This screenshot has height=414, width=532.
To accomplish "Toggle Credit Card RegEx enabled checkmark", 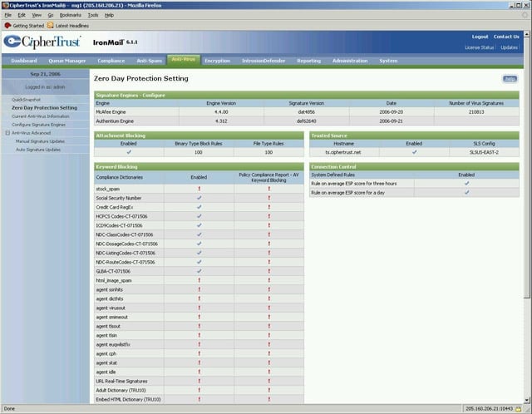I will (199, 207).
